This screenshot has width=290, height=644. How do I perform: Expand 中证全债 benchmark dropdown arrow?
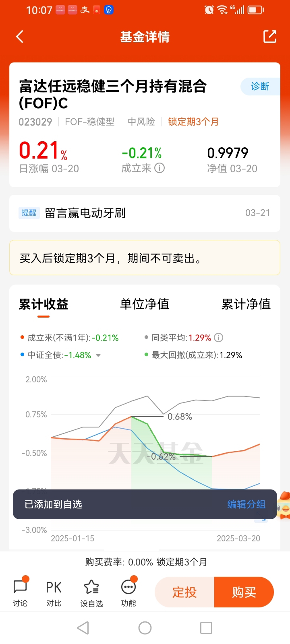tap(98, 355)
